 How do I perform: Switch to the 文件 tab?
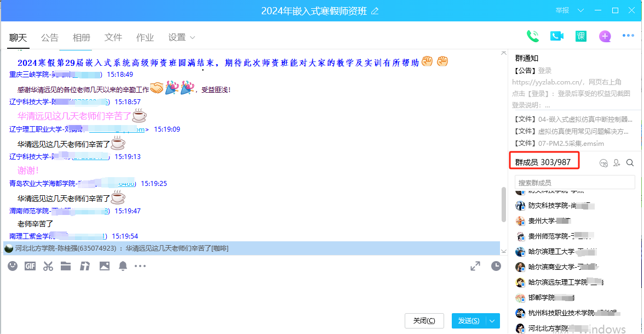pyautogui.click(x=113, y=38)
